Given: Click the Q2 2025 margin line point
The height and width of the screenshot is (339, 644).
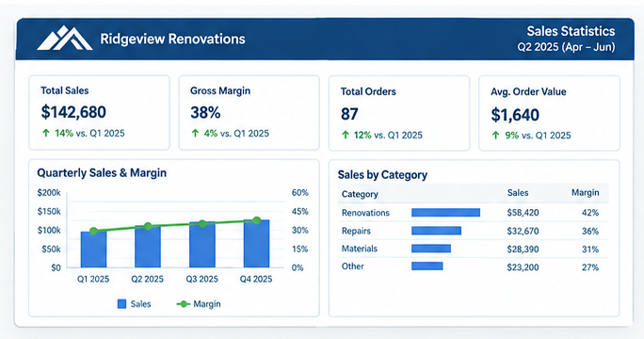Looking at the screenshot, I should [148, 226].
